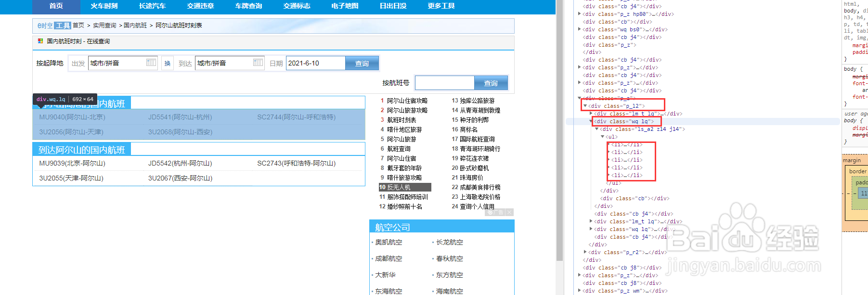The image size is (868, 295).
Task: Open the departure city picker icon
Action: (x=151, y=63)
